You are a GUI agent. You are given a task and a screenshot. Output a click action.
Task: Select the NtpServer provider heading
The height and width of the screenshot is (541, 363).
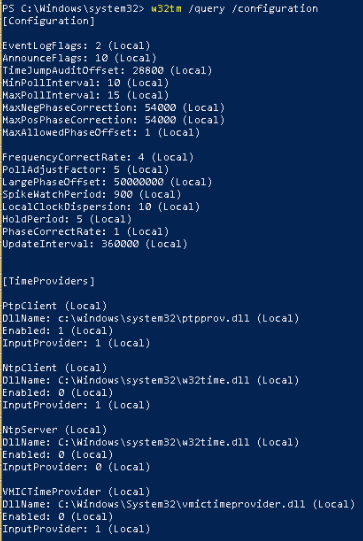click(55, 430)
